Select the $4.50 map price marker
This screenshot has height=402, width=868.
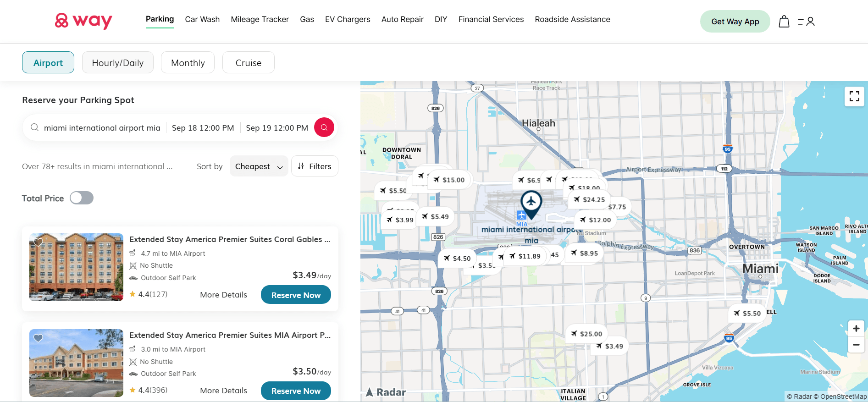click(457, 259)
